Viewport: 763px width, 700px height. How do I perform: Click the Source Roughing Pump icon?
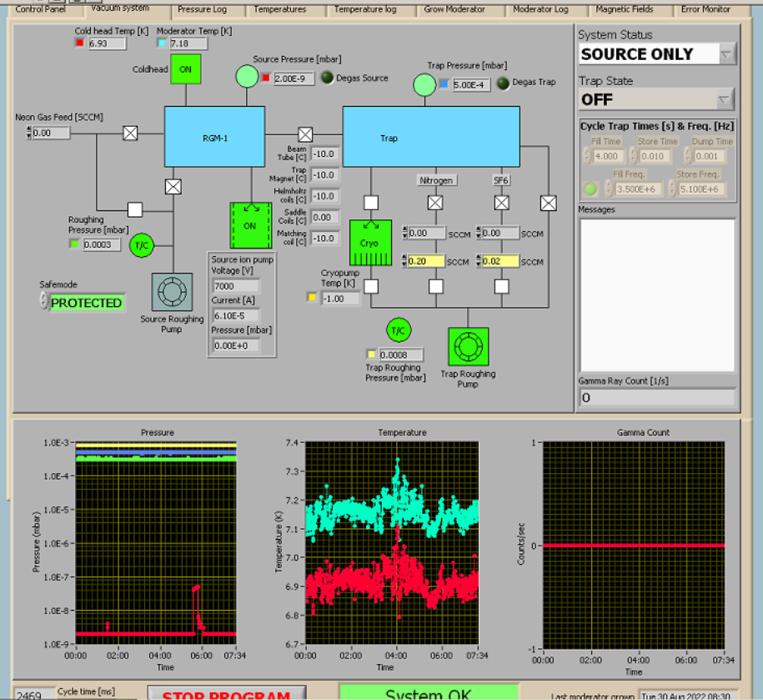pyautogui.click(x=173, y=293)
